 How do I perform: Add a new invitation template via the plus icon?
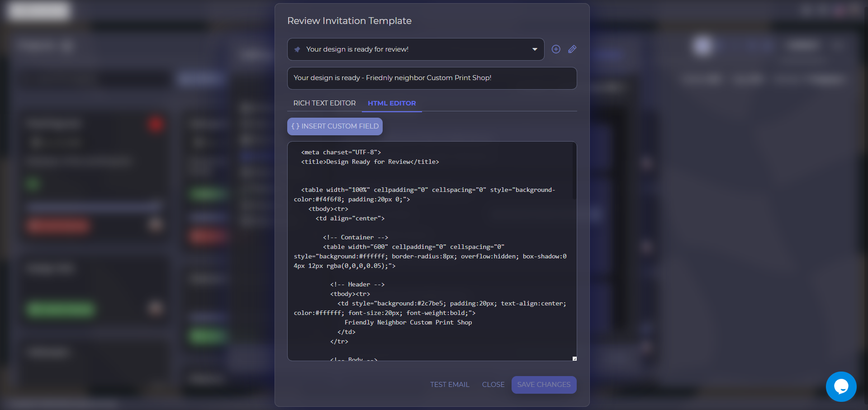tap(556, 49)
